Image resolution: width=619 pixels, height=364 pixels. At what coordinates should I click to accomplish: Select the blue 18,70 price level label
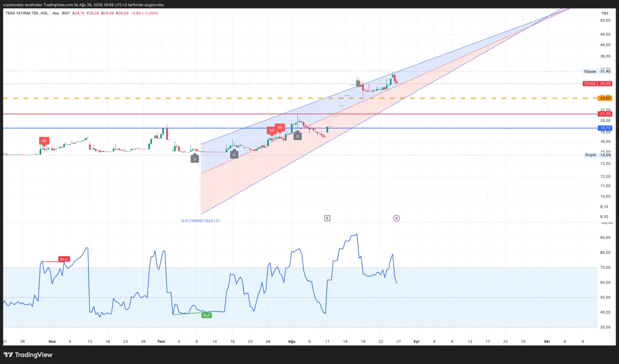(x=605, y=128)
